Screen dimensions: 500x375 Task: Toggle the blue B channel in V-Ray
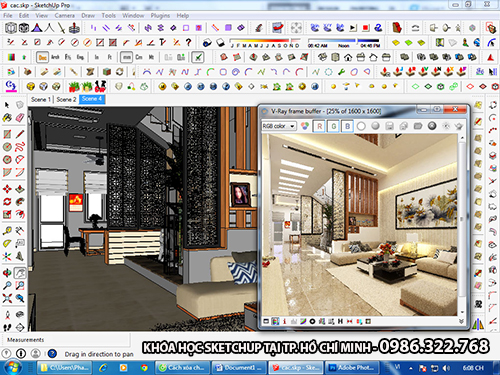tap(347, 126)
